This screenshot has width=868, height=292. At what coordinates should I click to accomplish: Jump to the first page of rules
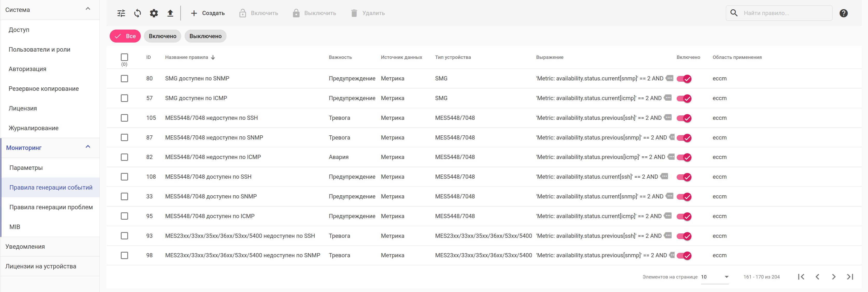pyautogui.click(x=801, y=277)
